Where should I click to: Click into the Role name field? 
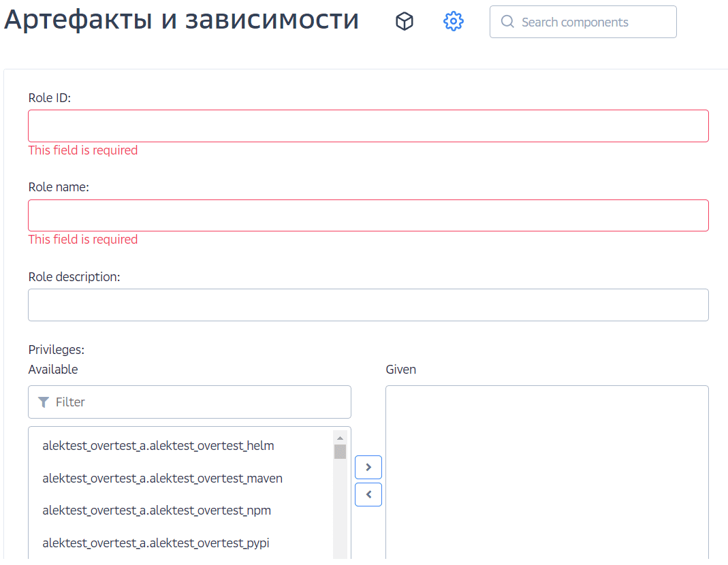coord(368,215)
